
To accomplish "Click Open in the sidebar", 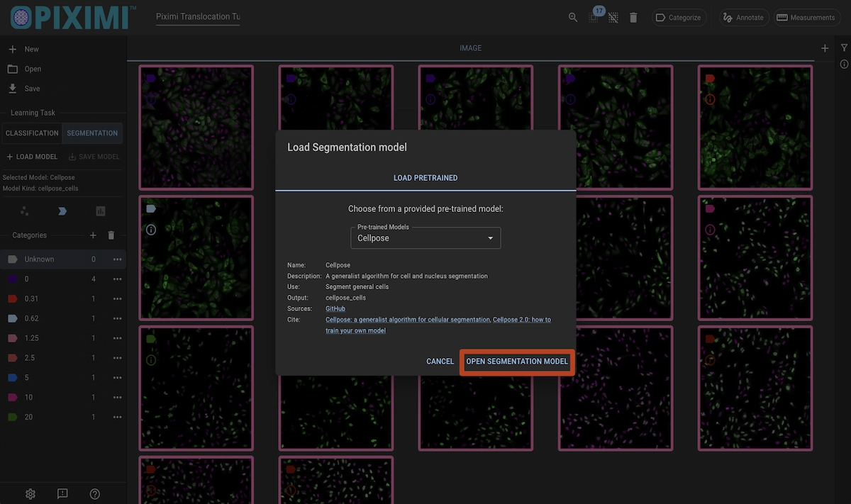I will tap(63, 69).
